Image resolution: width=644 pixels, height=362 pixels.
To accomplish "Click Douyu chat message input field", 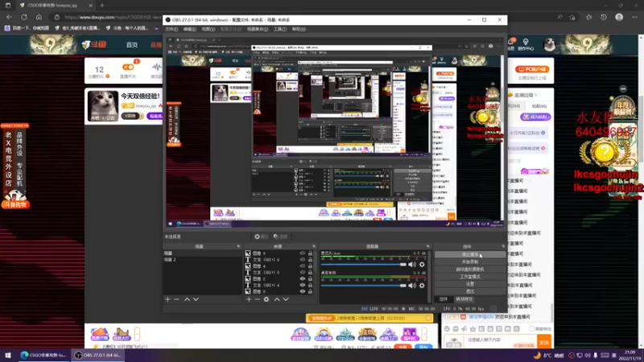I will [x=500, y=339].
